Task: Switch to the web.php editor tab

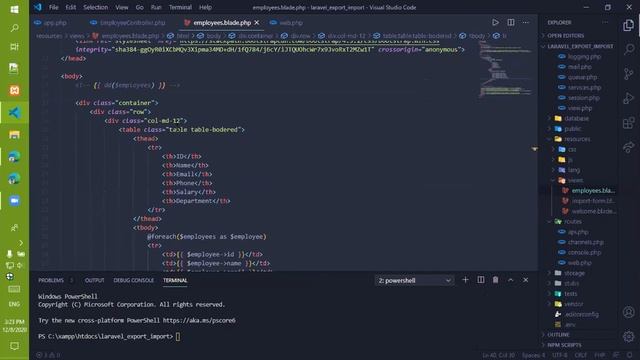Action: [287, 23]
